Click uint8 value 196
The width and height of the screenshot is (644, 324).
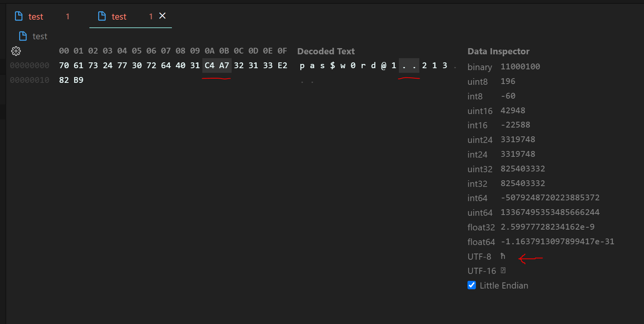pos(508,81)
